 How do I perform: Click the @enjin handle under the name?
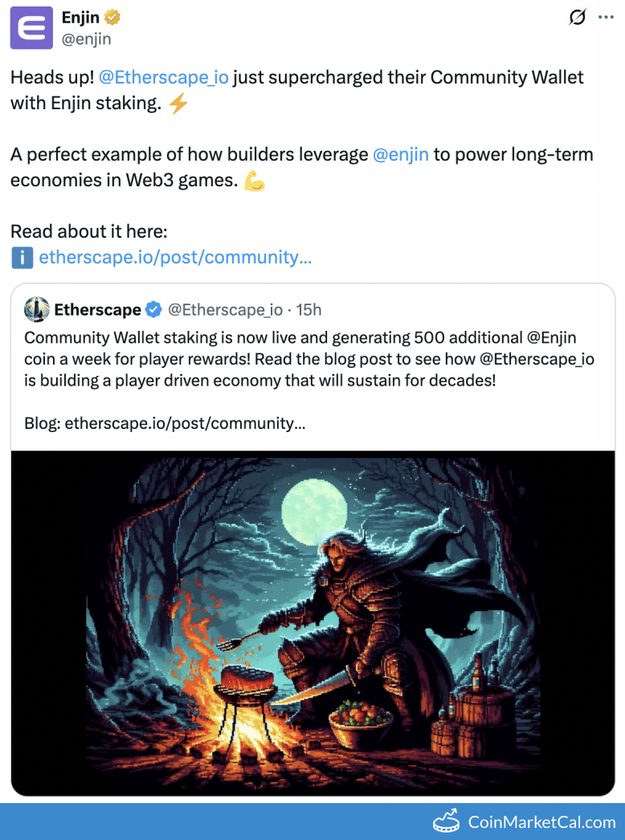[x=86, y=39]
